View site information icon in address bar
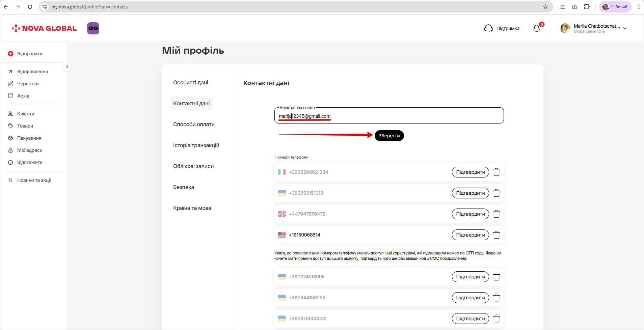The height and width of the screenshot is (330, 644). [x=45, y=7]
